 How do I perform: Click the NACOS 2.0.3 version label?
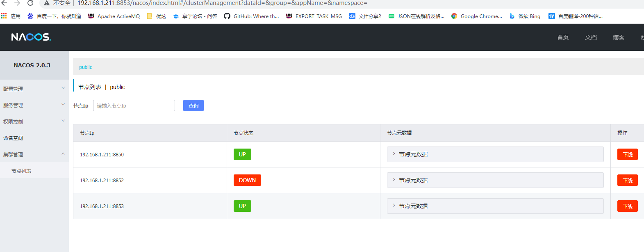pyautogui.click(x=32, y=65)
